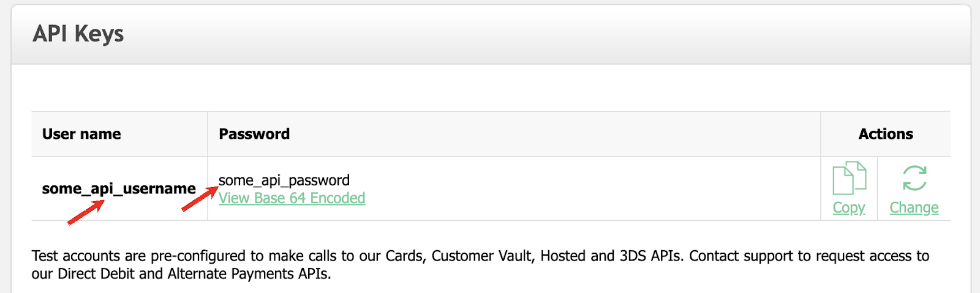Click the Actions column header
This screenshot has height=293, width=980.
(x=886, y=134)
